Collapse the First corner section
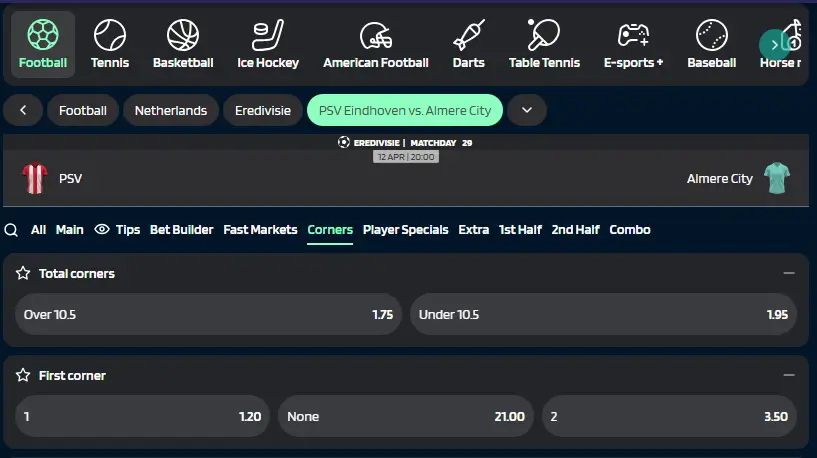 (x=789, y=375)
